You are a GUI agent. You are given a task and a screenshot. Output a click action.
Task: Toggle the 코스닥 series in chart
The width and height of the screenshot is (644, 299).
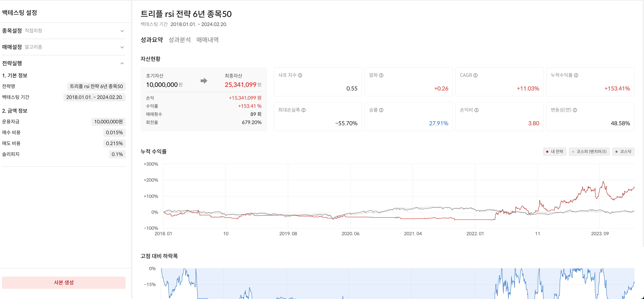[623, 152]
